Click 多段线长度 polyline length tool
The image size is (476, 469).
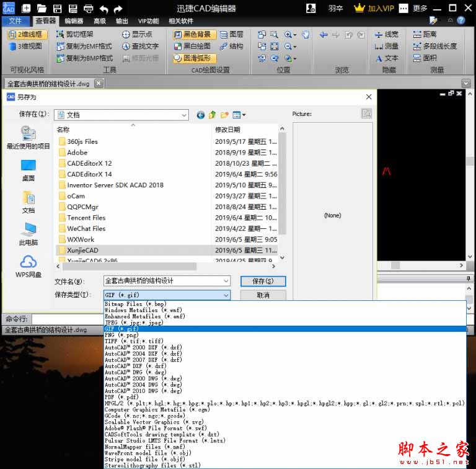(435, 46)
